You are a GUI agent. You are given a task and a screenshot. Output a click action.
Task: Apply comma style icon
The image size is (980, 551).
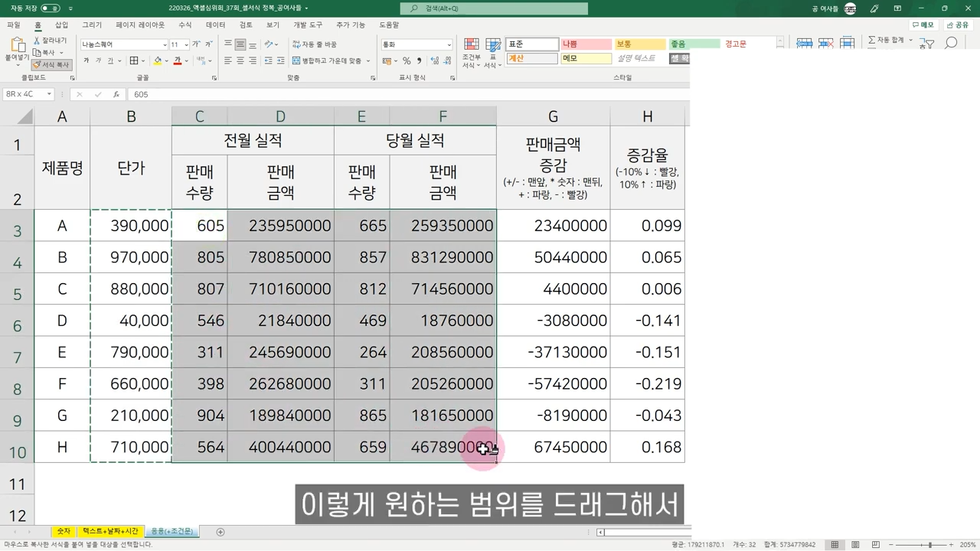point(419,60)
